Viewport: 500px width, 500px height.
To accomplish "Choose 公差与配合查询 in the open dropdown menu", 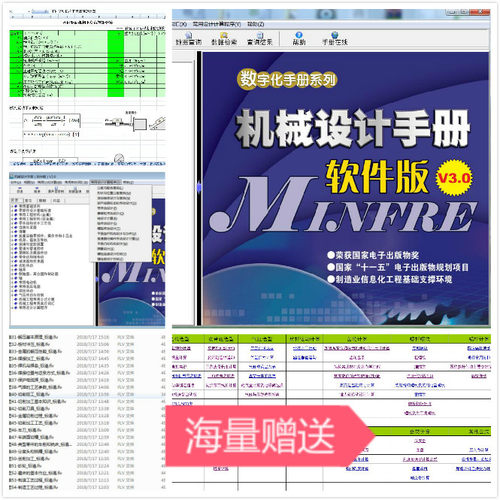I will coord(110,188).
